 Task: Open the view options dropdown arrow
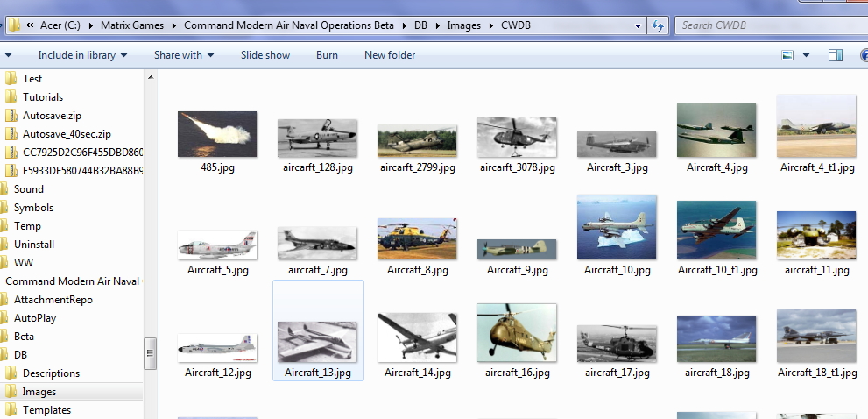(x=806, y=55)
